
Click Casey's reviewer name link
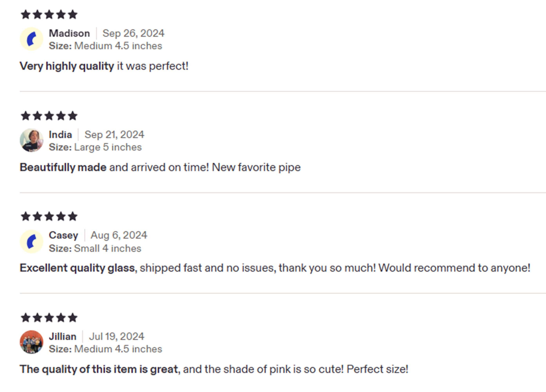63,235
